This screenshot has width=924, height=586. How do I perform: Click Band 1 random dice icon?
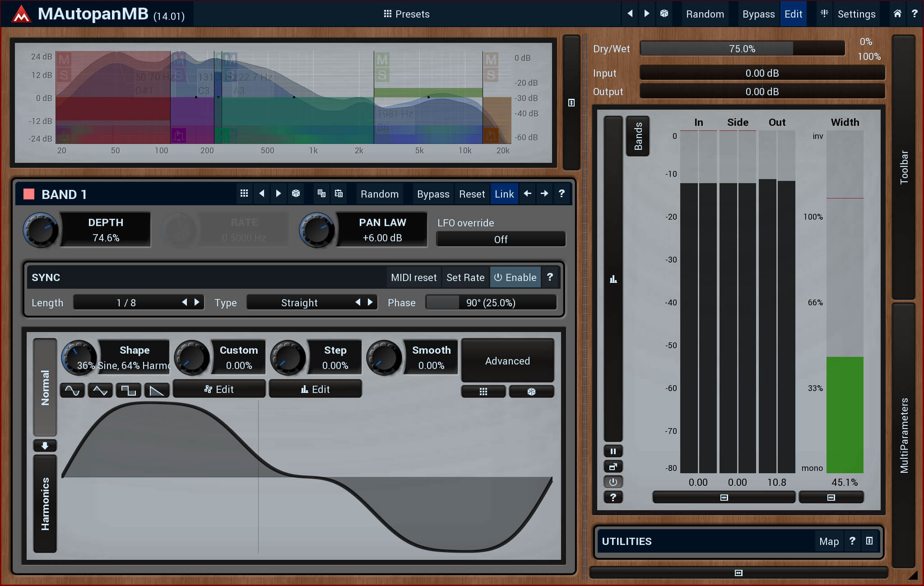pyautogui.click(x=296, y=194)
